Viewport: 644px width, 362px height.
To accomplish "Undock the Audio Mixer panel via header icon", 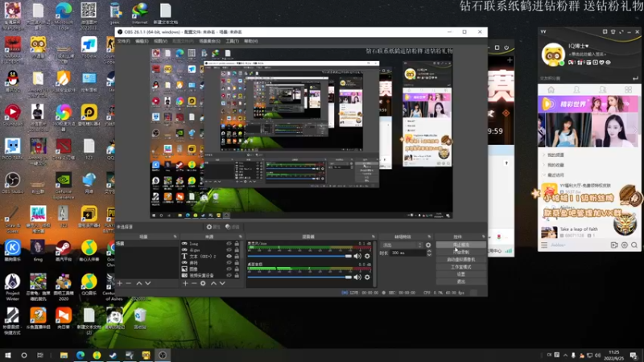I will [374, 237].
